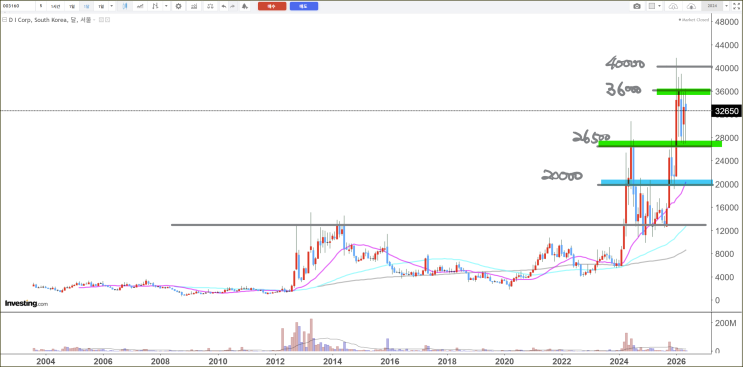743x367 pixels.
Task: Select the line chart style icon
Action: 140,6
